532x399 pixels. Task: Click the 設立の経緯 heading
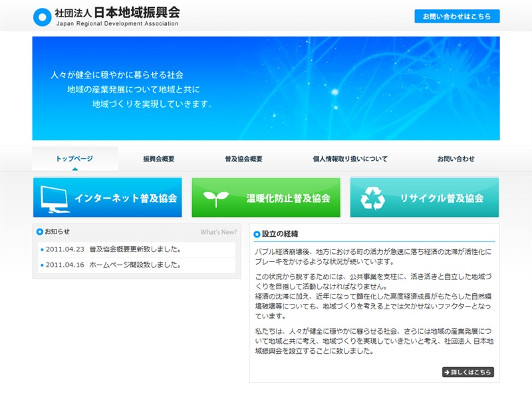coord(280,234)
